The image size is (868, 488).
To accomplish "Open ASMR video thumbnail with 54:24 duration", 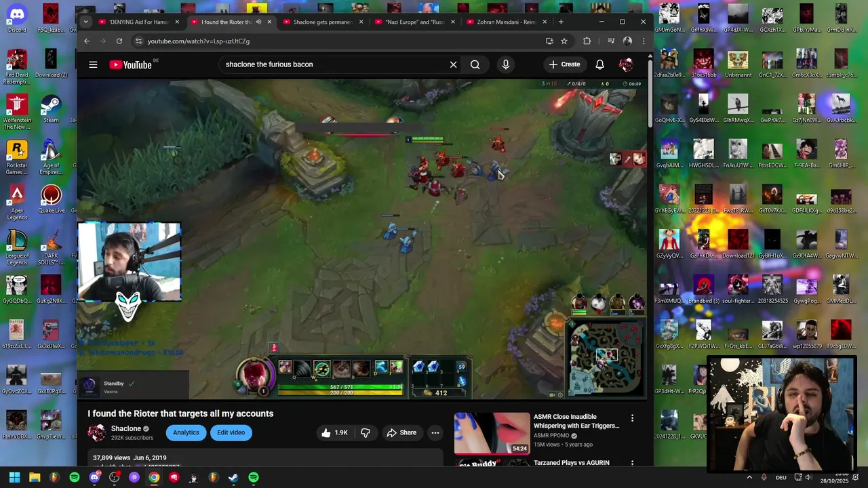I will point(492,433).
